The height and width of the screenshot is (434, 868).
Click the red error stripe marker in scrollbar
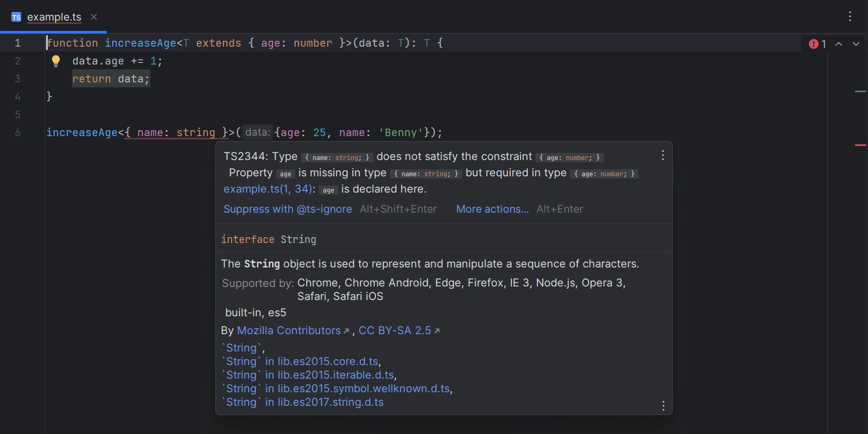pyautogui.click(x=860, y=145)
